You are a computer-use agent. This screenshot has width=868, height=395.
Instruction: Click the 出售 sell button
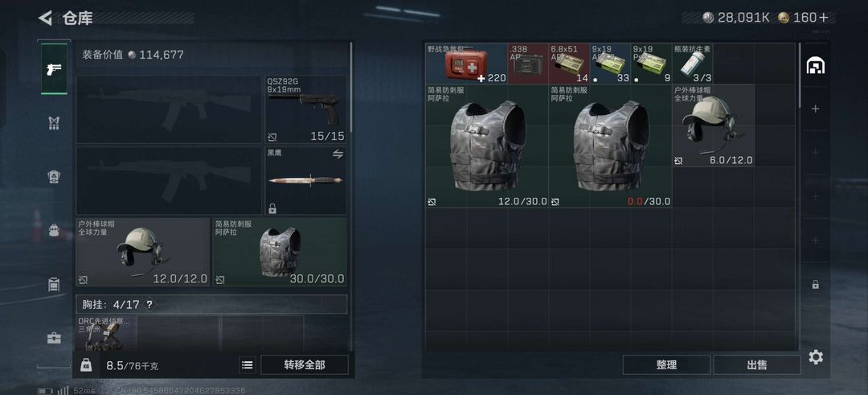(x=757, y=365)
